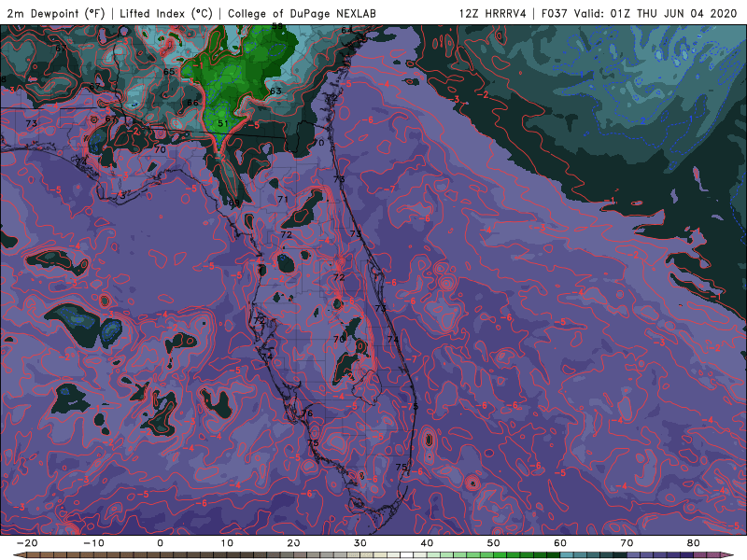This screenshot has width=747, height=560.
Task: Click the 30 label on the color scale
Action: (360, 543)
